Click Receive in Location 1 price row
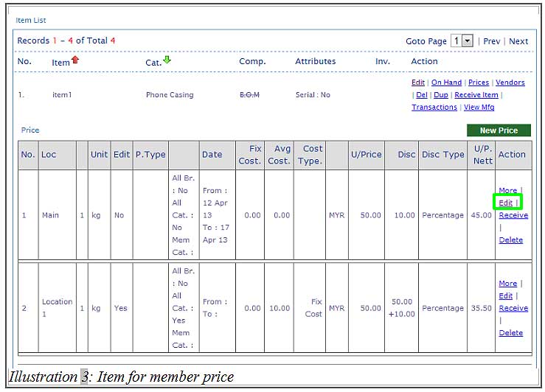545x392 pixels. [513, 308]
